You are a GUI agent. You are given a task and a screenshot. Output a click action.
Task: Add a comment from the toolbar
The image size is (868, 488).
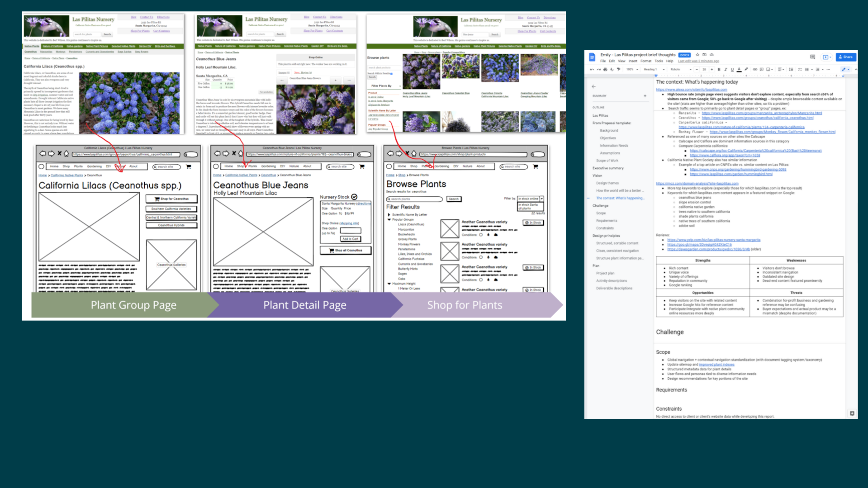coord(762,69)
